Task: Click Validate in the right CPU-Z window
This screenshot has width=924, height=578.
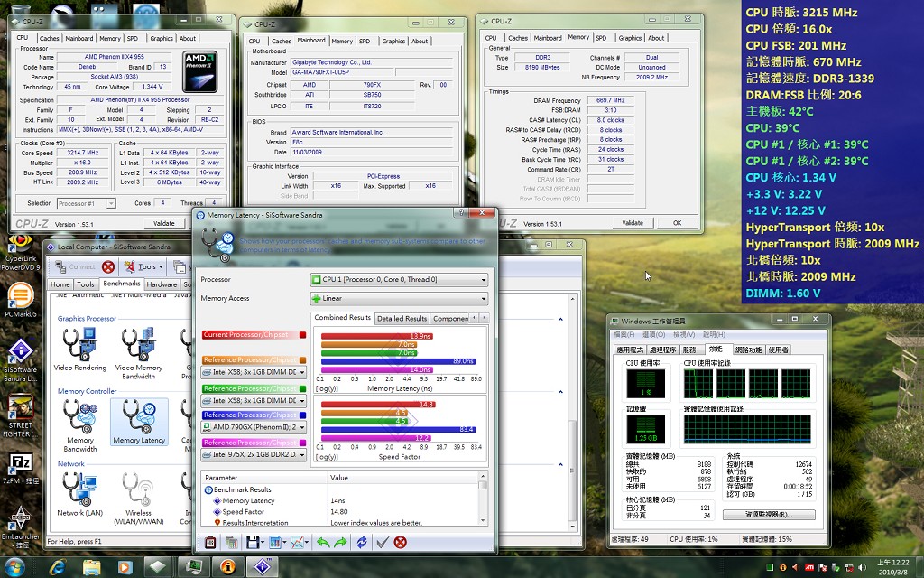Action: point(633,223)
